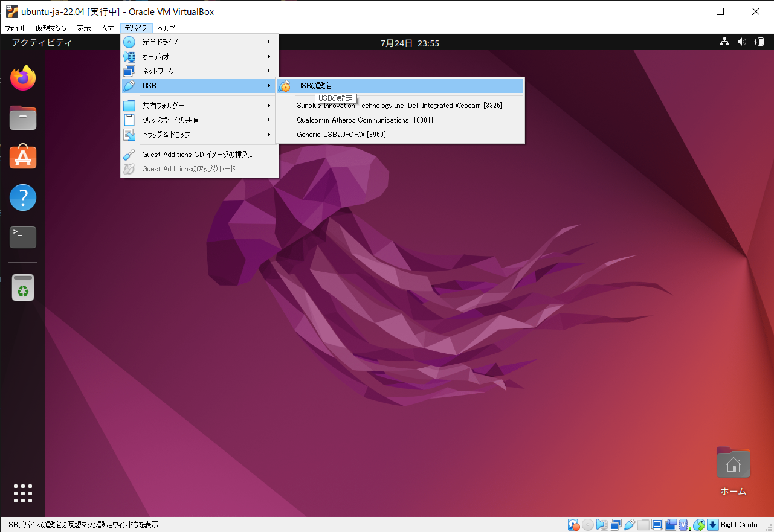The image size is (774, 532).
Task: Click the virtualization CPU status bar icon
Action: 684,524
